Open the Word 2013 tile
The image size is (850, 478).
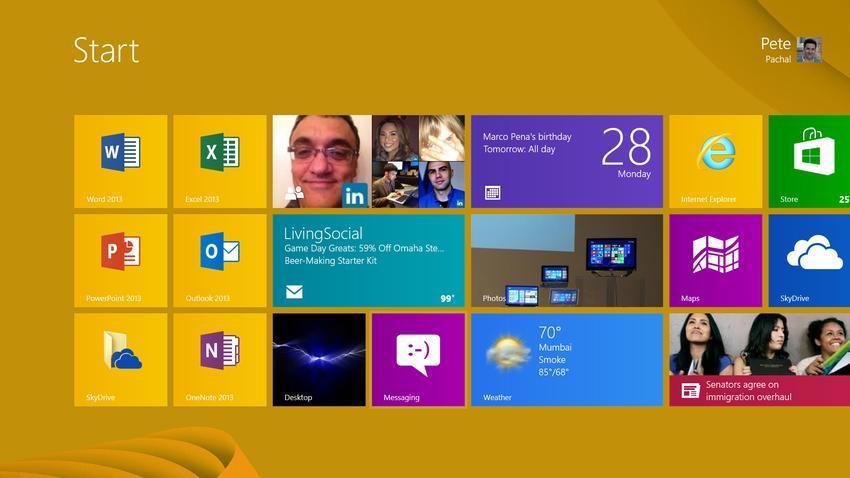[120, 161]
